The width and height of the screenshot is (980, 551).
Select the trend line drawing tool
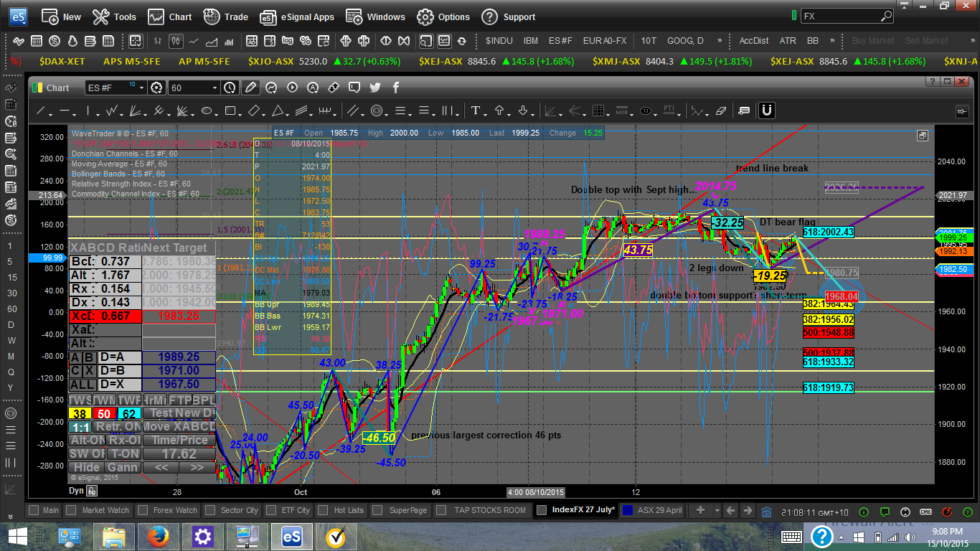tap(41, 111)
